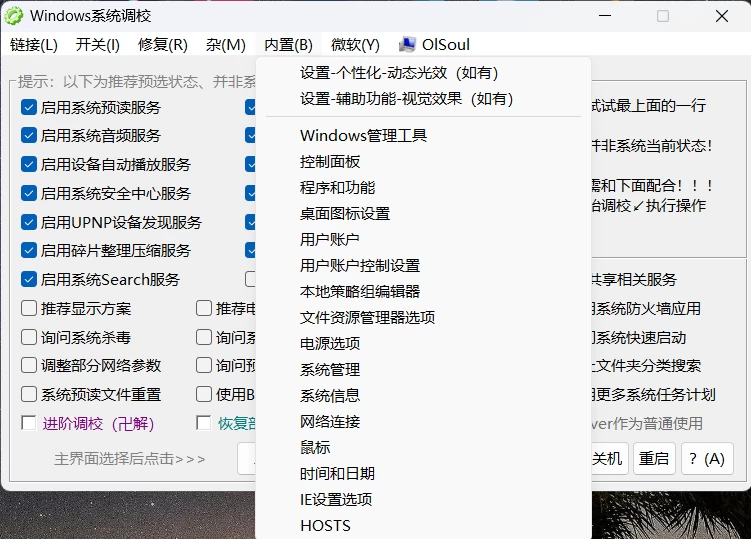
Task: Enable 推荐显示方案 option
Action: 29,308
